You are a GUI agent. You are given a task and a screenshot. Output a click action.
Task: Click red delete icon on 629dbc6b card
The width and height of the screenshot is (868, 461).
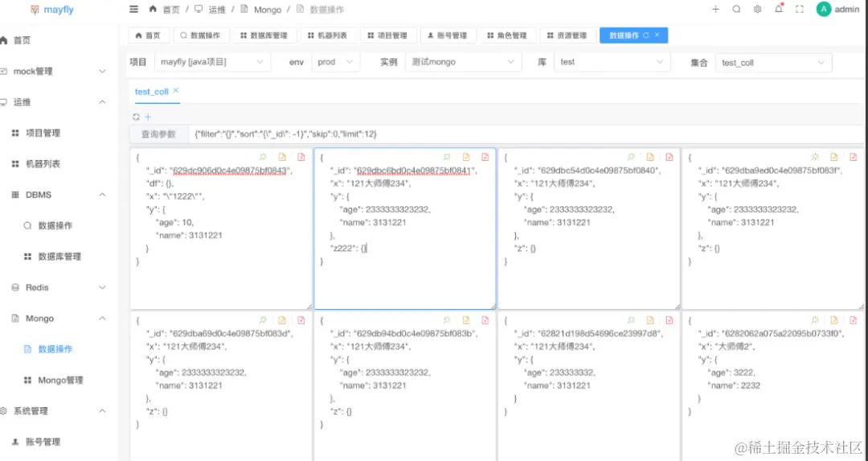(485, 158)
